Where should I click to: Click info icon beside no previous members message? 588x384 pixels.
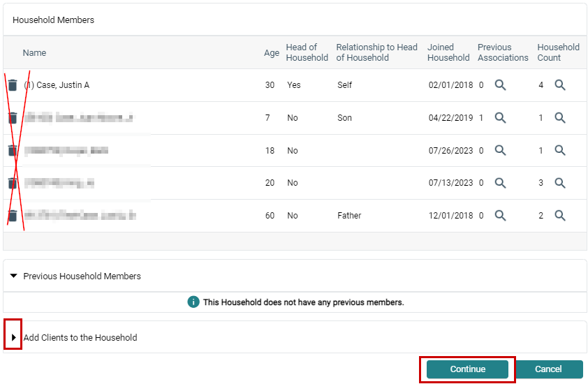coord(193,302)
